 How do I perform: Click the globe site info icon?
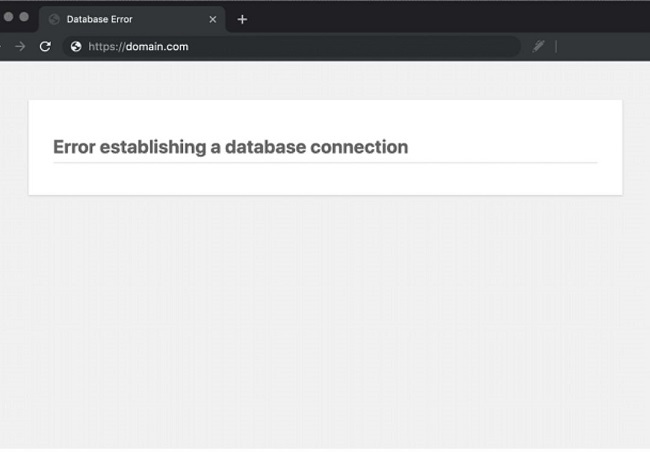click(76, 46)
